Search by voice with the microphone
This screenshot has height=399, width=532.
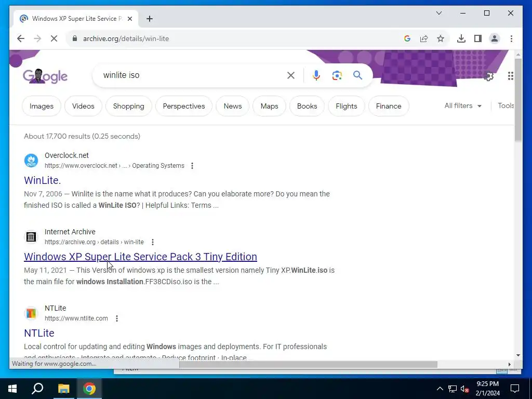click(x=316, y=75)
